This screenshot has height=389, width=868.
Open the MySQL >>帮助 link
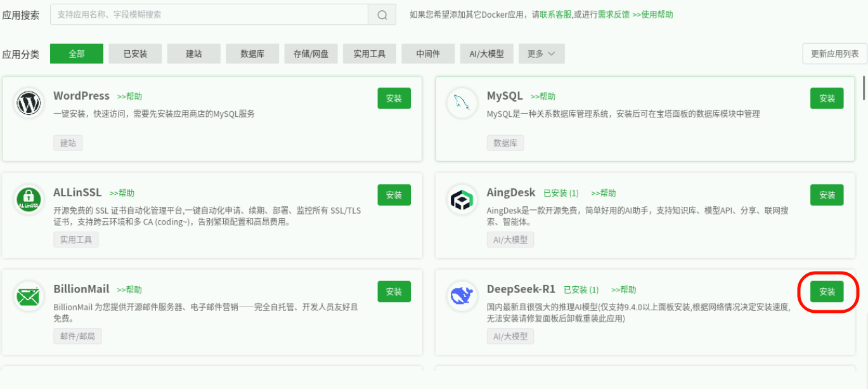tap(543, 96)
